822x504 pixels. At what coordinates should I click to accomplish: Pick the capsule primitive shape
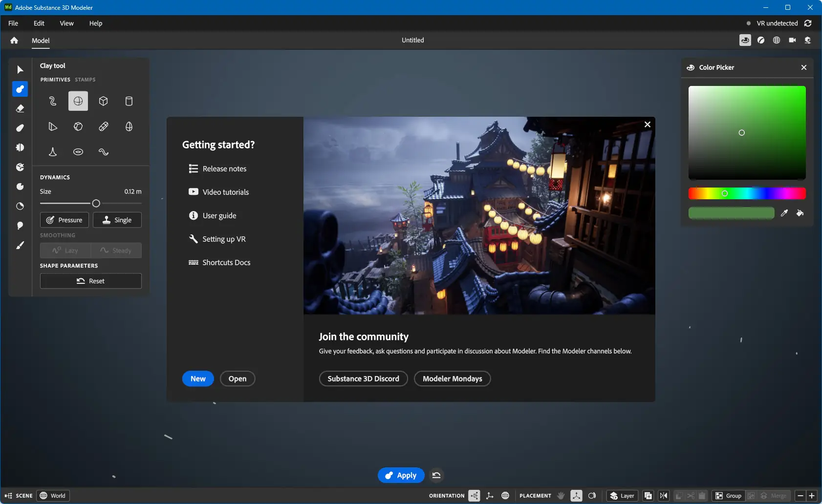[x=103, y=126]
